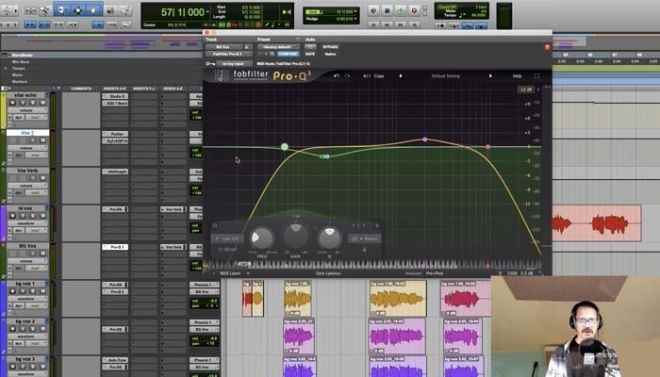This screenshot has height=377, width=660.
Task: Click the Stop transport button
Action: (x=387, y=11)
